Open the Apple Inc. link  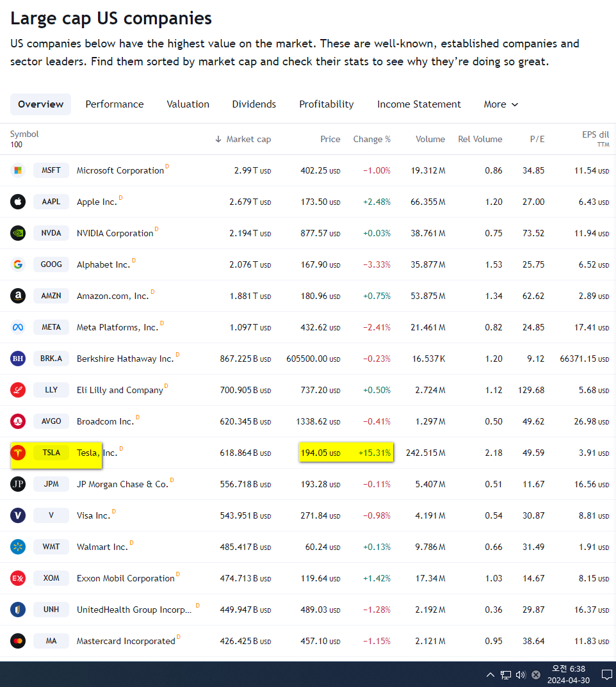97,202
